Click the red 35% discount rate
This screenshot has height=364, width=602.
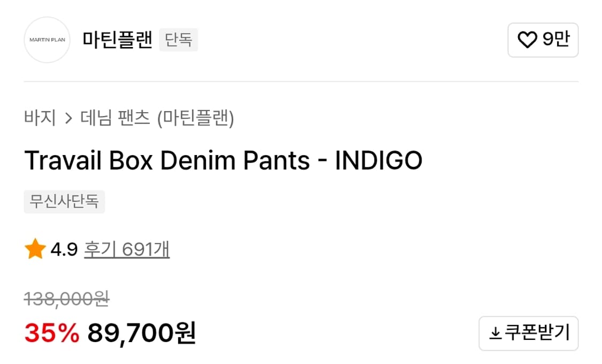coord(52,333)
